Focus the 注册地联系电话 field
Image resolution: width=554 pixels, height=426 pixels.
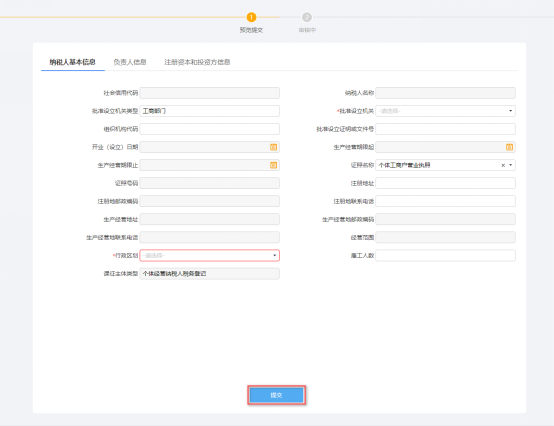click(445, 201)
